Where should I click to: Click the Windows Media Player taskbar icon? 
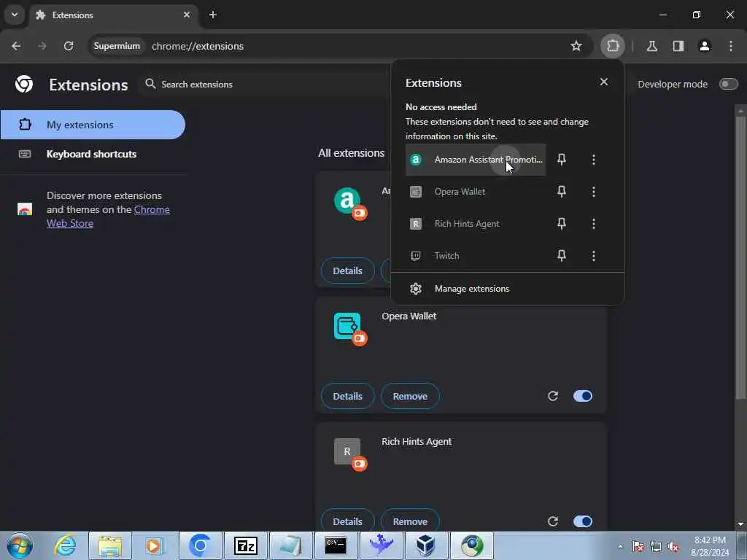[155, 545]
